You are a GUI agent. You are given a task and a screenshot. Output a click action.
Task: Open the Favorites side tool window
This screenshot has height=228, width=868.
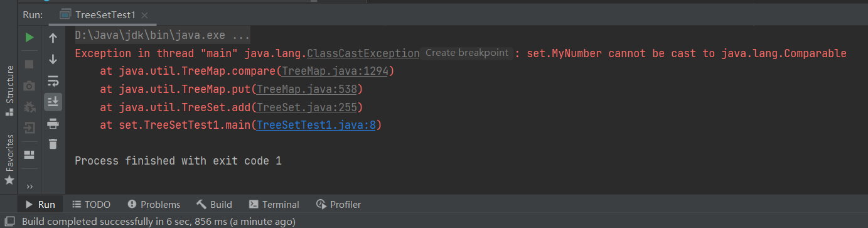pos(9,160)
